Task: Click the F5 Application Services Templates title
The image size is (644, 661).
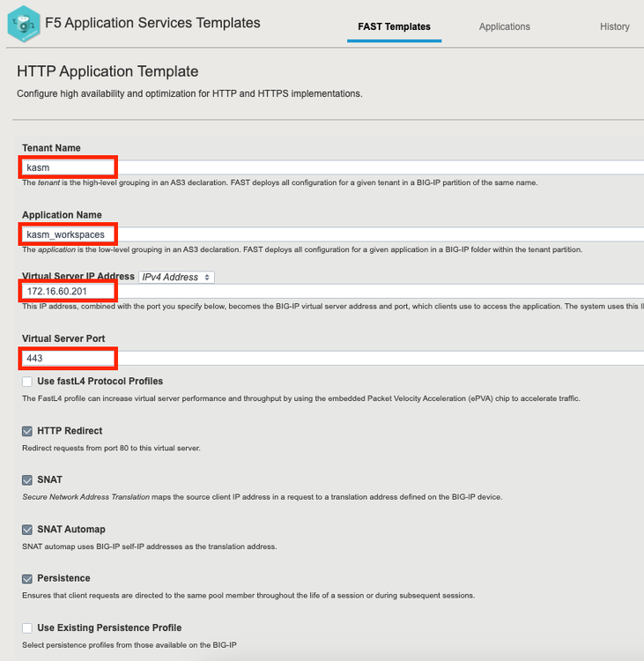Action: [152, 23]
